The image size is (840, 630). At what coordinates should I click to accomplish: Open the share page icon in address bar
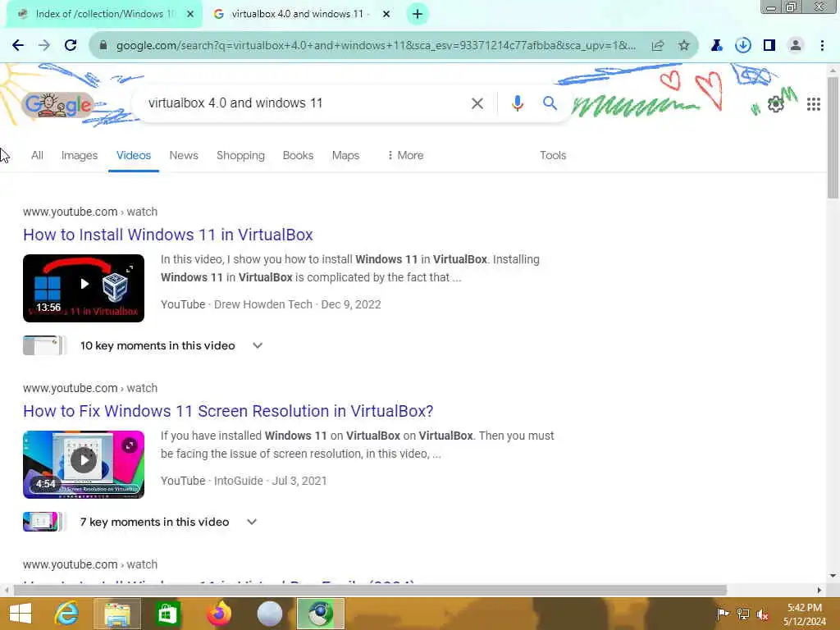point(658,46)
